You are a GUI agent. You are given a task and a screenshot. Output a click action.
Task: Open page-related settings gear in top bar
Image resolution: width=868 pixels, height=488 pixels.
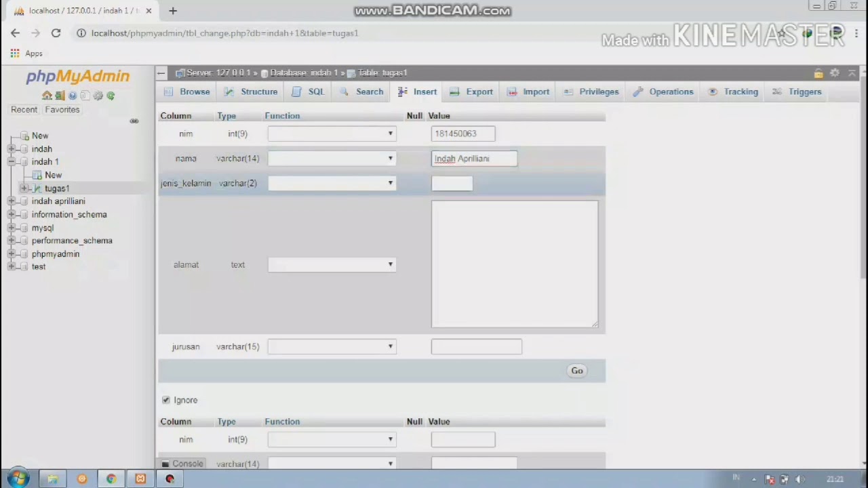835,73
